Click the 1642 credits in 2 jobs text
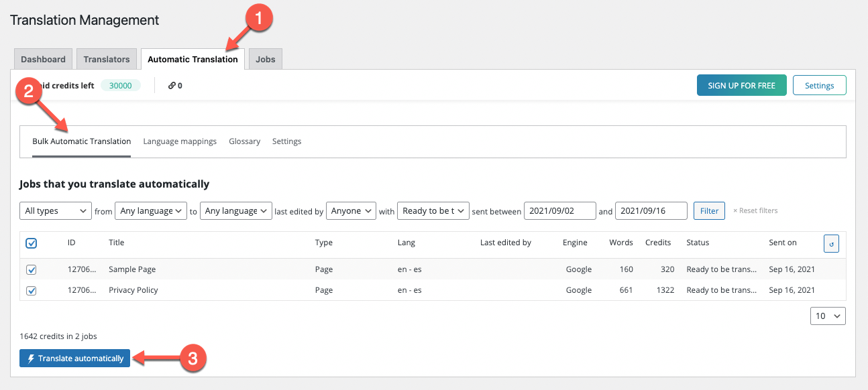 (x=58, y=336)
